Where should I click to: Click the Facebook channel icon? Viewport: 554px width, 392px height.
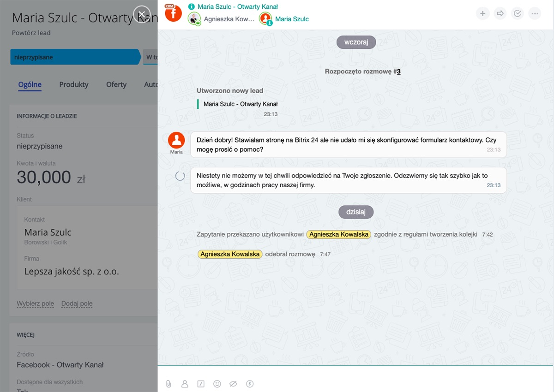[x=173, y=13]
